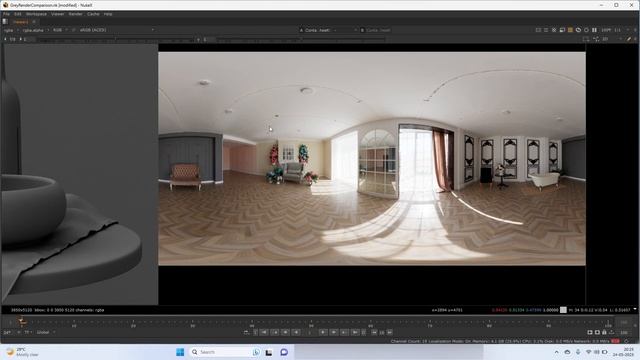The height and width of the screenshot is (360, 640).
Task: Select the Viewer1 tab
Action: 20,22
